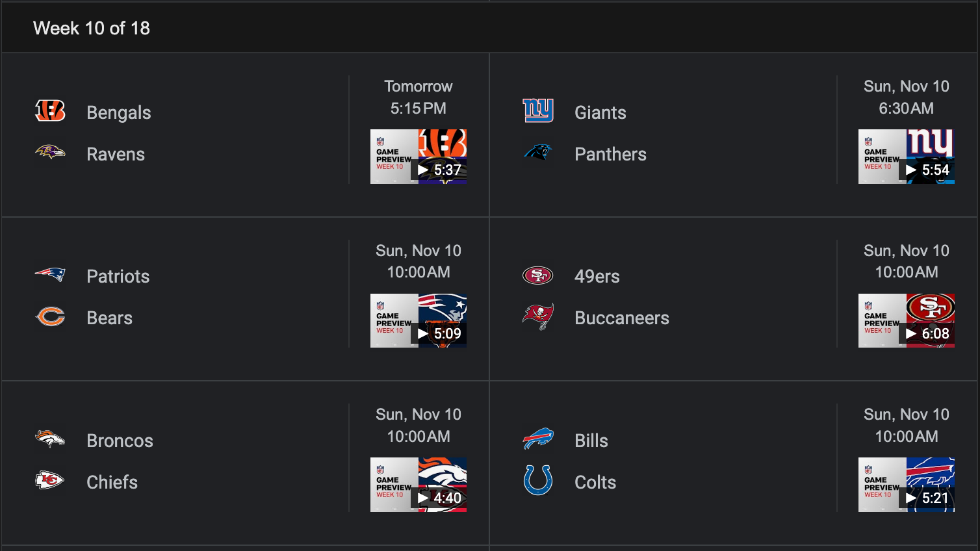Play the Broncos vs Chiefs preview
This screenshot has width=980, height=551.
pos(418,484)
